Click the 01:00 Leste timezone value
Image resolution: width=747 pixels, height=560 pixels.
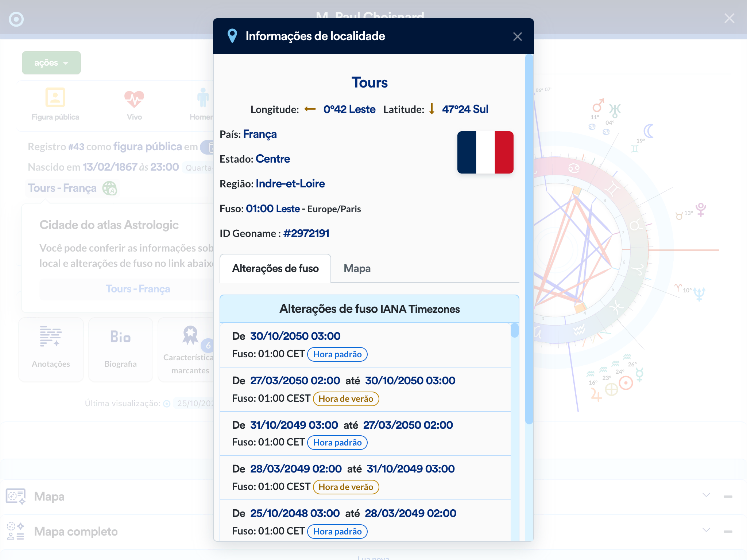273,209
